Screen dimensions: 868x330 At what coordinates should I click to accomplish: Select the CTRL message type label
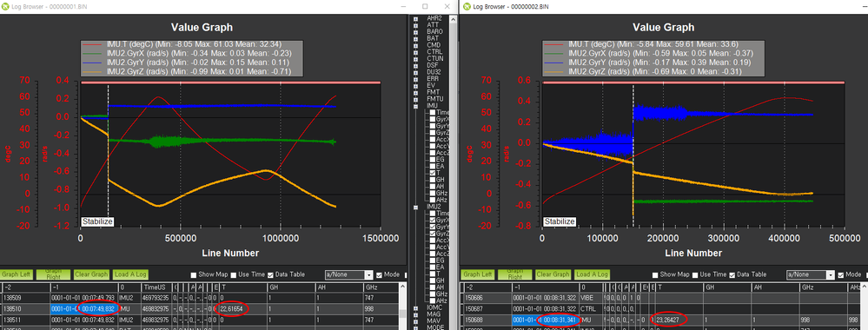(434, 51)
